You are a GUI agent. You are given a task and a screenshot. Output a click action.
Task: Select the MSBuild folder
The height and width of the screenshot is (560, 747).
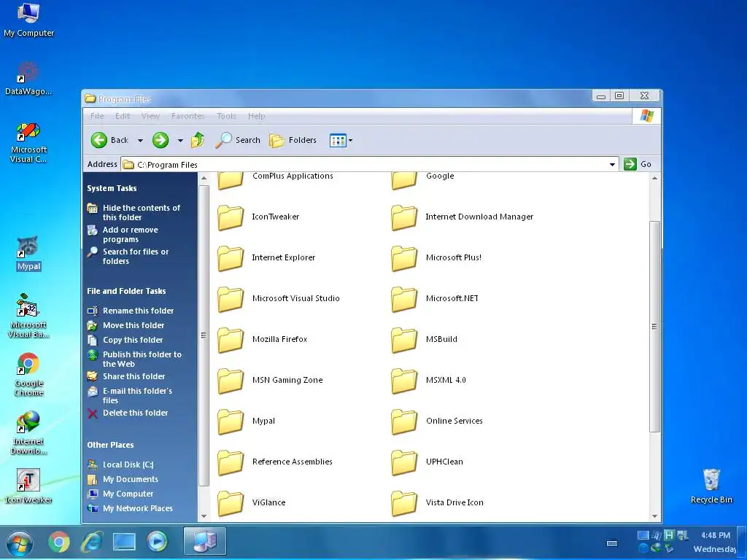pos(425,340)
